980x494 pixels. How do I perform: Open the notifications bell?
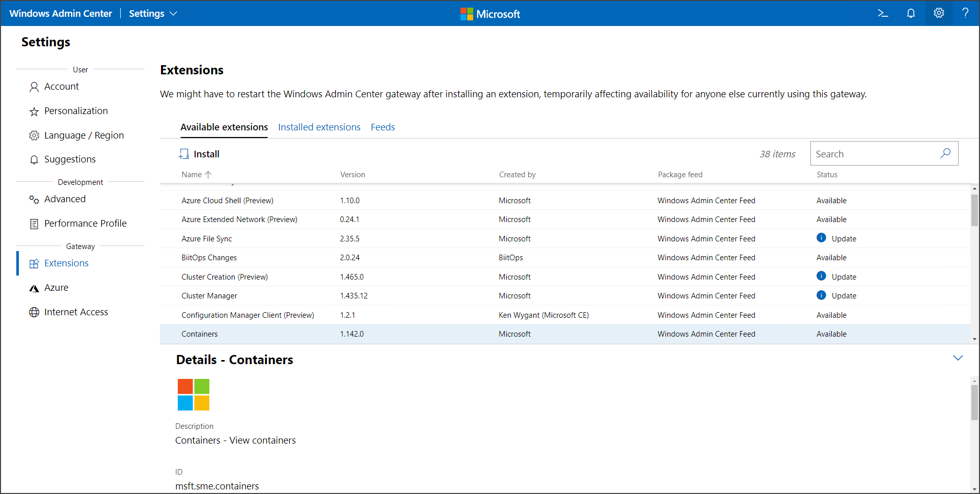(x=911, y=13)
